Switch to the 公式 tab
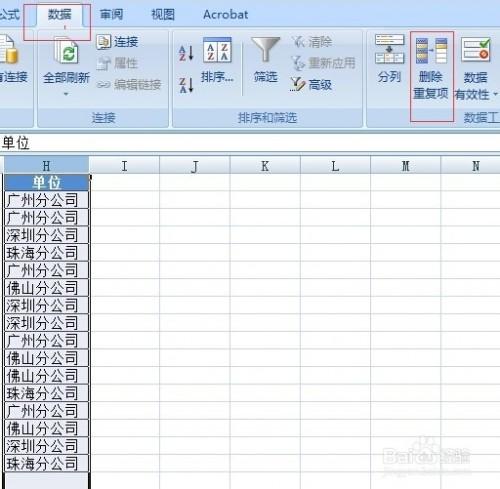The width and height of the screenshot is (500, 489). [9, 15]
